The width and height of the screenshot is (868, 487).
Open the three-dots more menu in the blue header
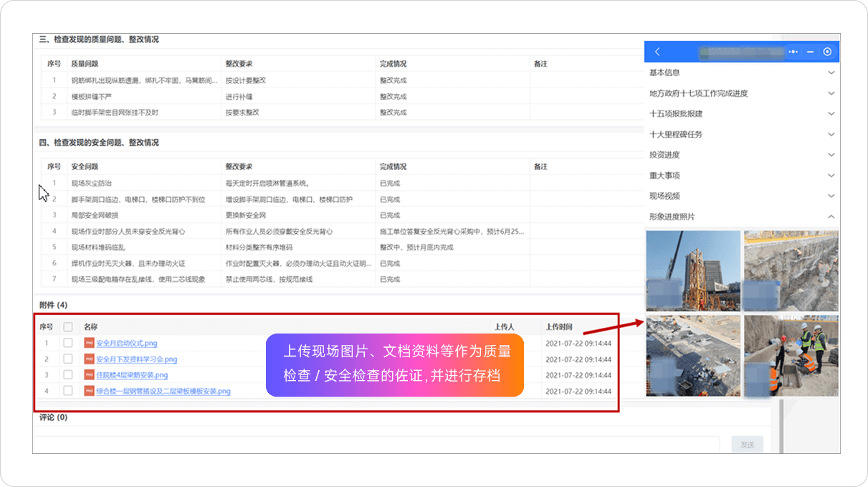tap(793, 52)
